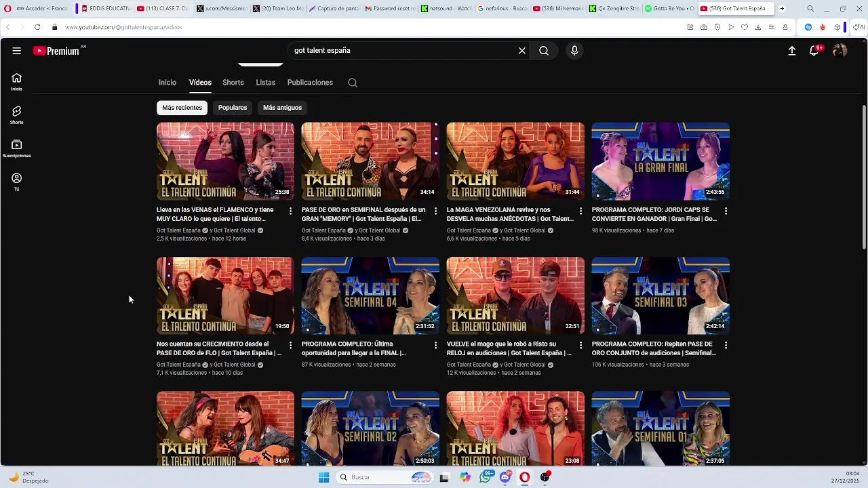
Task: Play the Semifinal 04 thumbnail
Action: [370, 296]
